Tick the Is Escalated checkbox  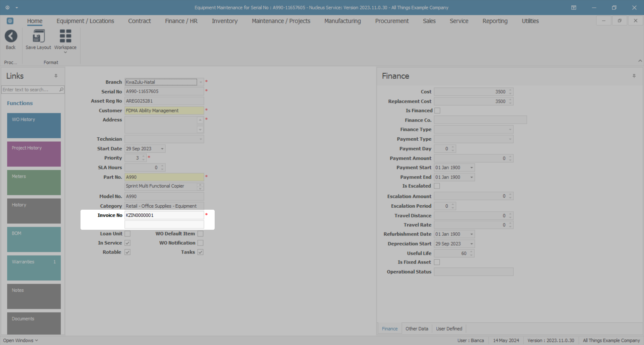tap(437, 186)
